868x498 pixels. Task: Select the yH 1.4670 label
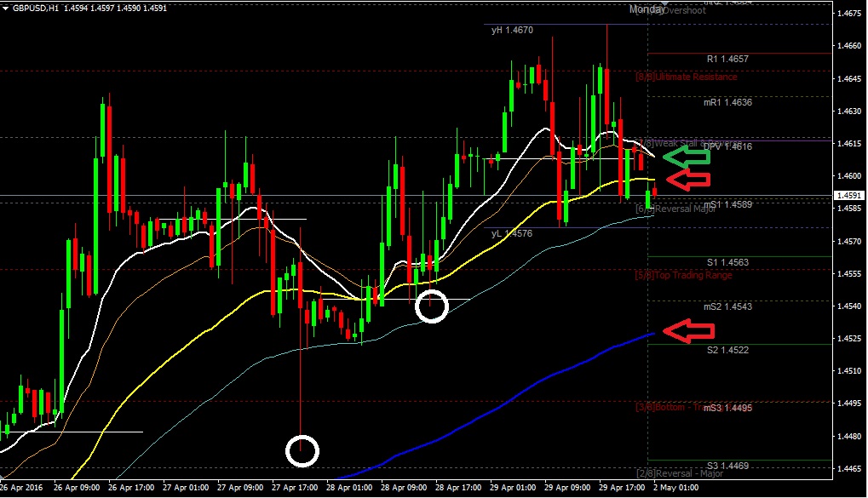pos(512,30)
